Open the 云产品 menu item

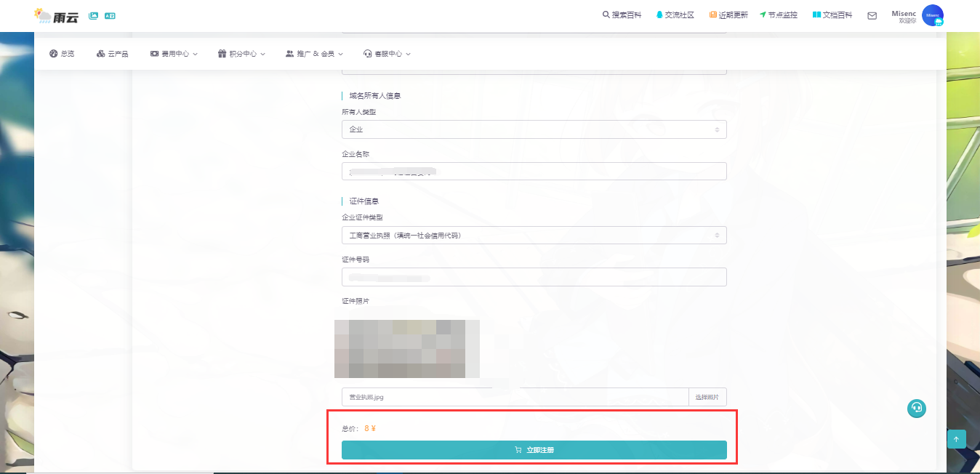click(x=113, y=54)
